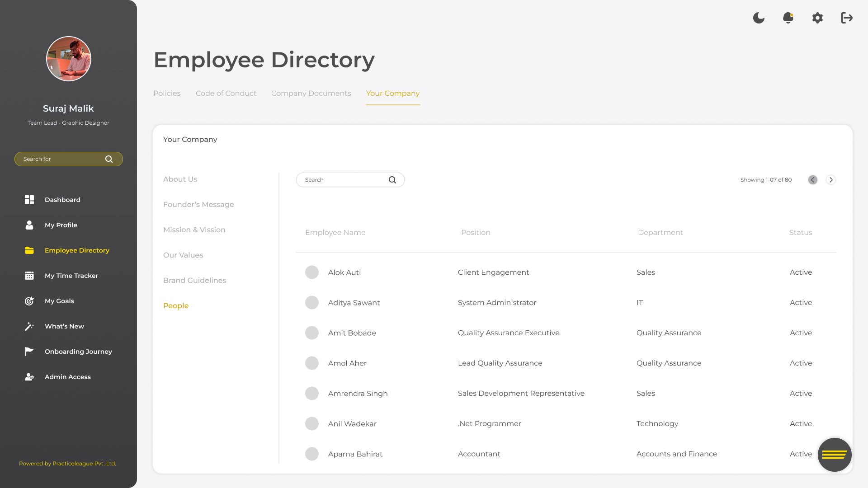Toggle dark mode with moon icon
Screen dimensions: 868x488
click(759, 18)
